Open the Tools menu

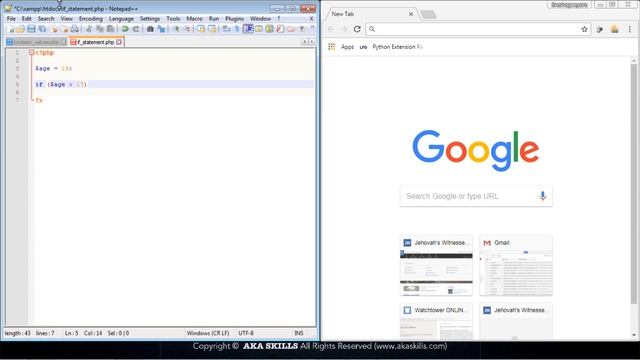pyautogui.click(x=173, y=19)
